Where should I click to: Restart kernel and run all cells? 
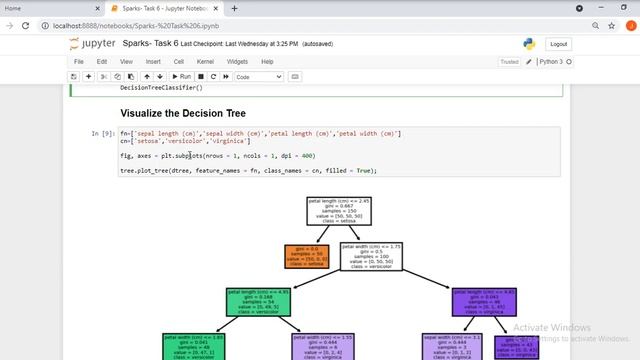pyautogui.click(x=226, y=77)
